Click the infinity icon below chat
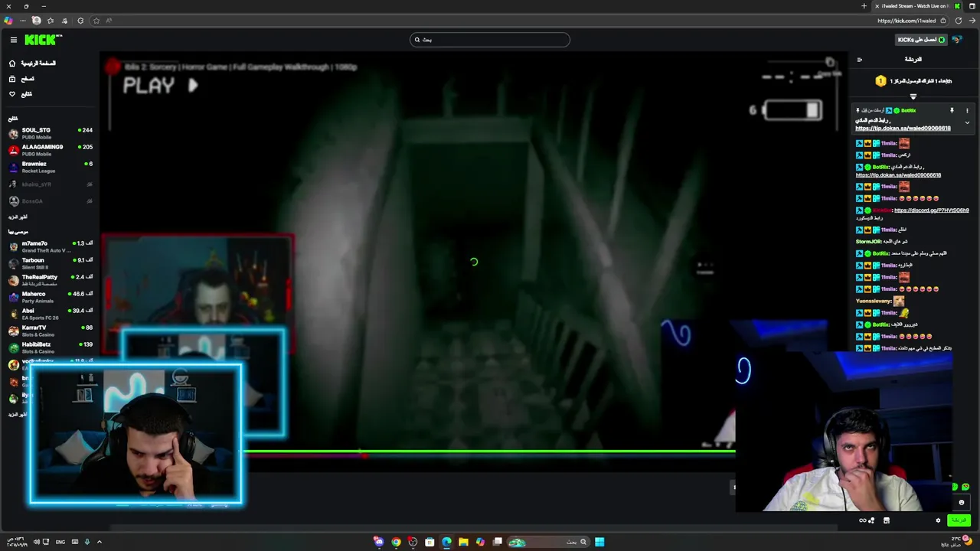The width and height of the screenshot is (980, 551). click(863, 520)
